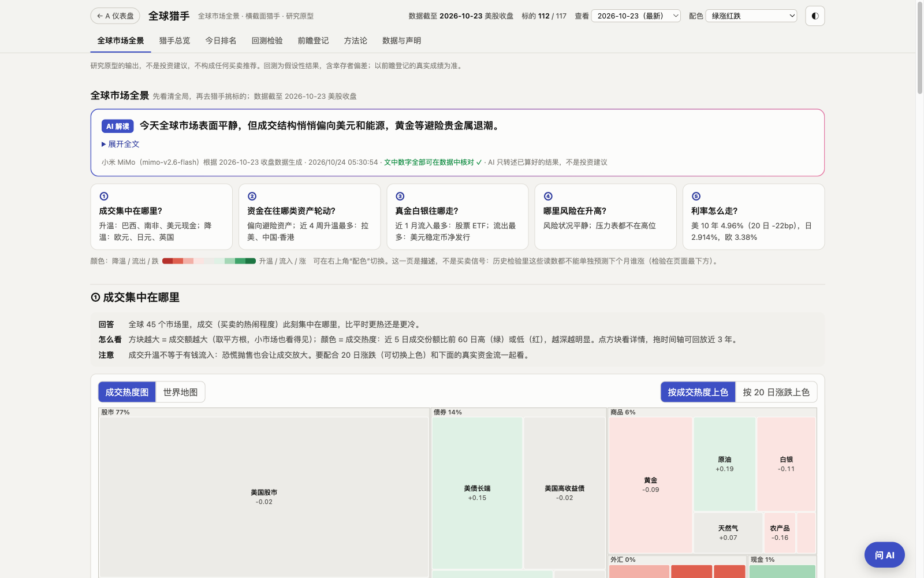Open the 配色 dropdown 绿涨红跌

[x=751, y=16]
